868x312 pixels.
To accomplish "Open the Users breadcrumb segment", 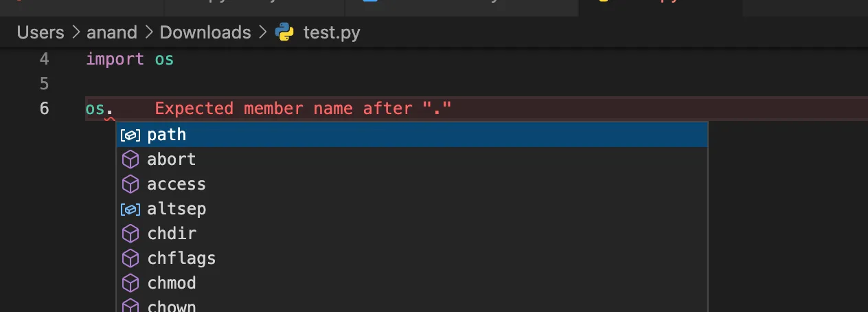I will click(41, 32).
